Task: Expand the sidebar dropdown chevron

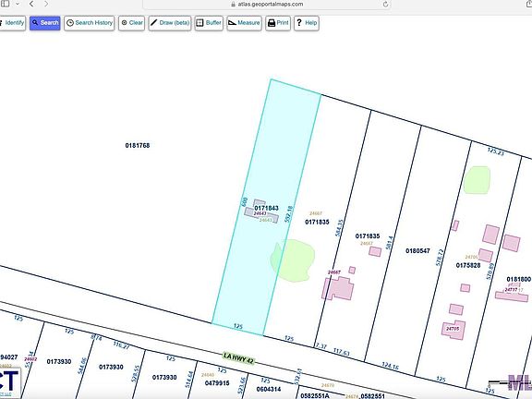Action: [18, 4]
